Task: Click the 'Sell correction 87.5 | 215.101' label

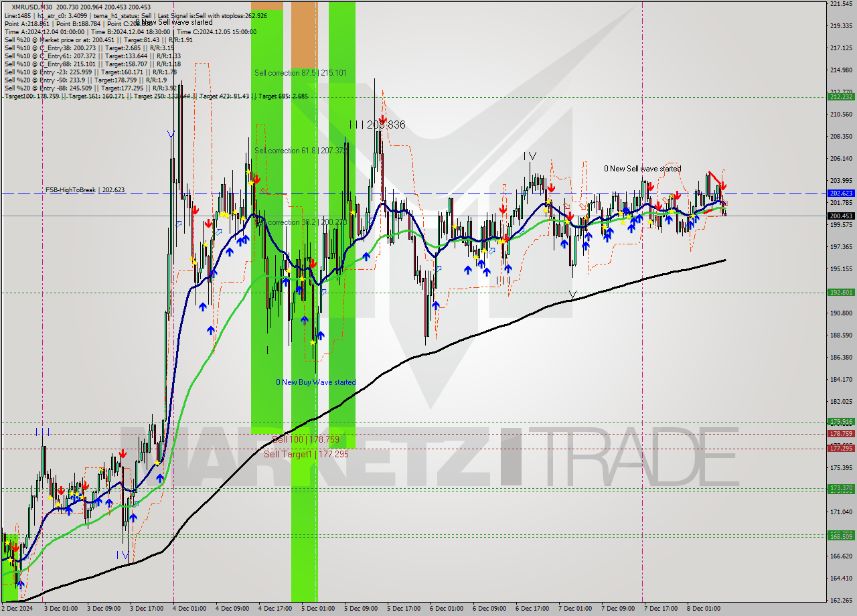Action: [x=300, y=72]
